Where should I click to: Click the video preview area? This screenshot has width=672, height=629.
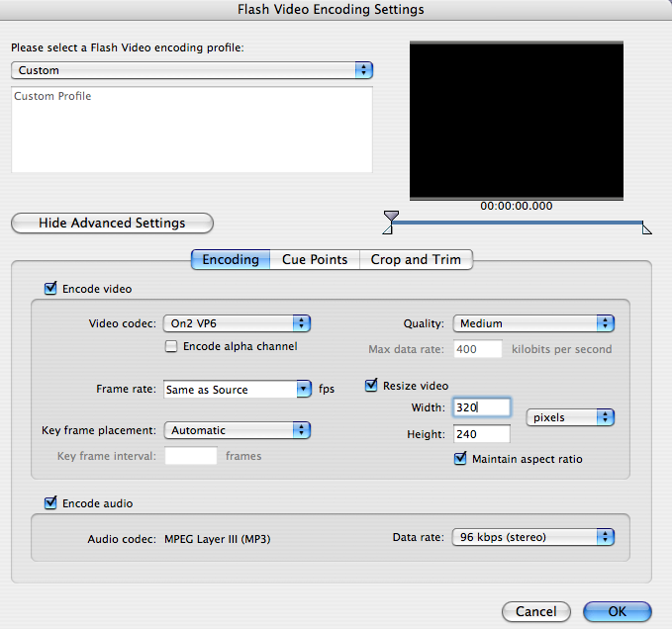(517, 121)
